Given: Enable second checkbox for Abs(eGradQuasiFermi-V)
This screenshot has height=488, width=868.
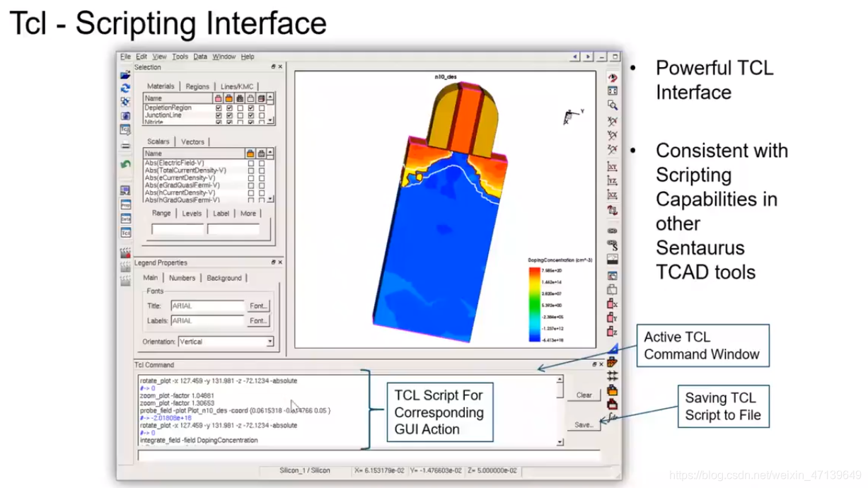Looking at the screenshot, I should (262, 185).
